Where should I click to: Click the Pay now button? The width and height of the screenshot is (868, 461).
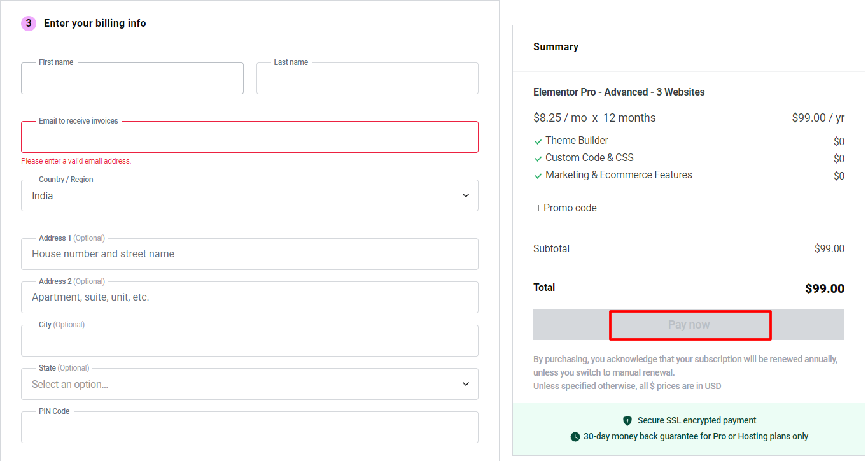pyautogui.click(x=689, y=325)
